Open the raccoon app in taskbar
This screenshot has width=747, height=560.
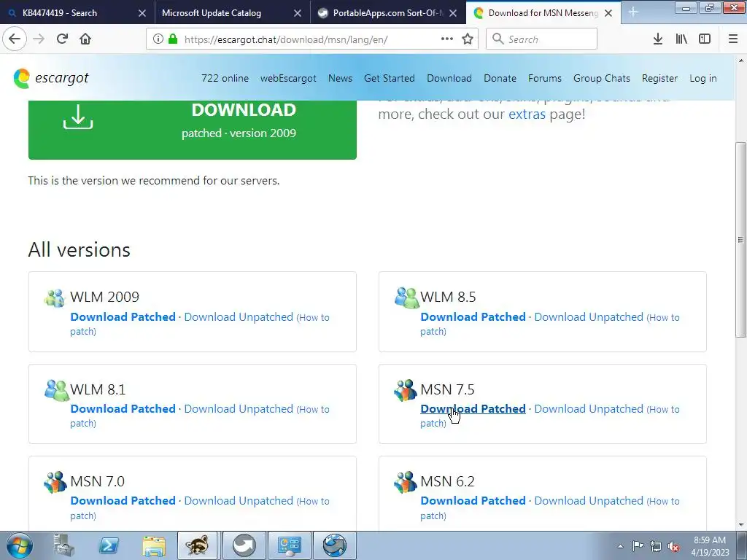[x=198, y=545]
